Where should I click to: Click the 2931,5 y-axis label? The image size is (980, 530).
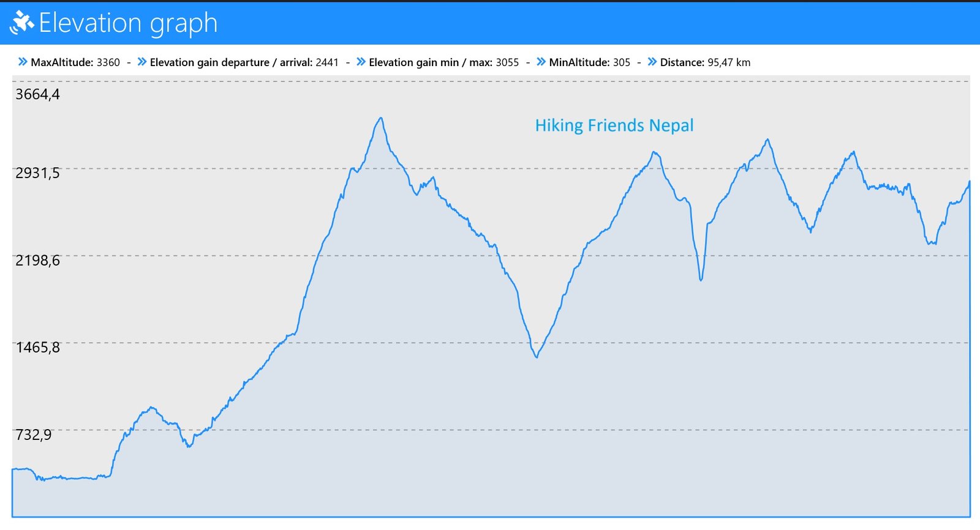37,173
